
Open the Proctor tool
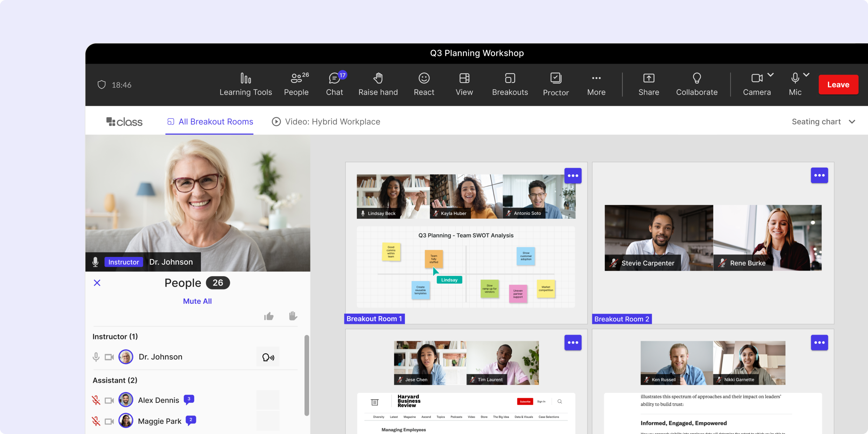pos(555,83)
